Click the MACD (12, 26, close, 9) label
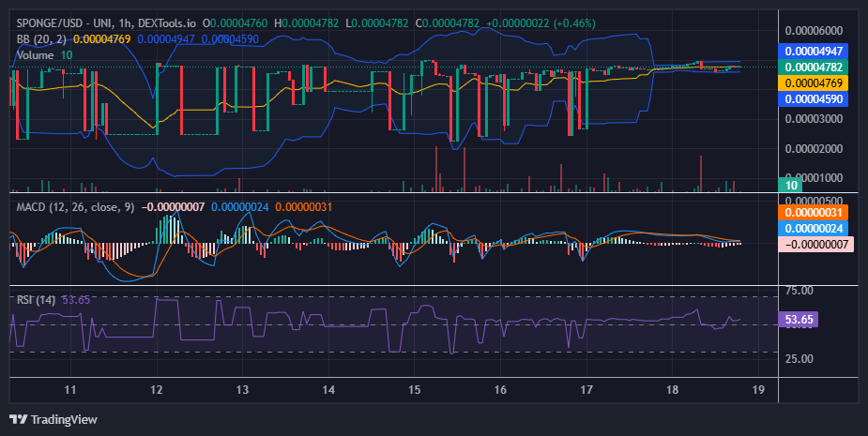 click(75, 207)
